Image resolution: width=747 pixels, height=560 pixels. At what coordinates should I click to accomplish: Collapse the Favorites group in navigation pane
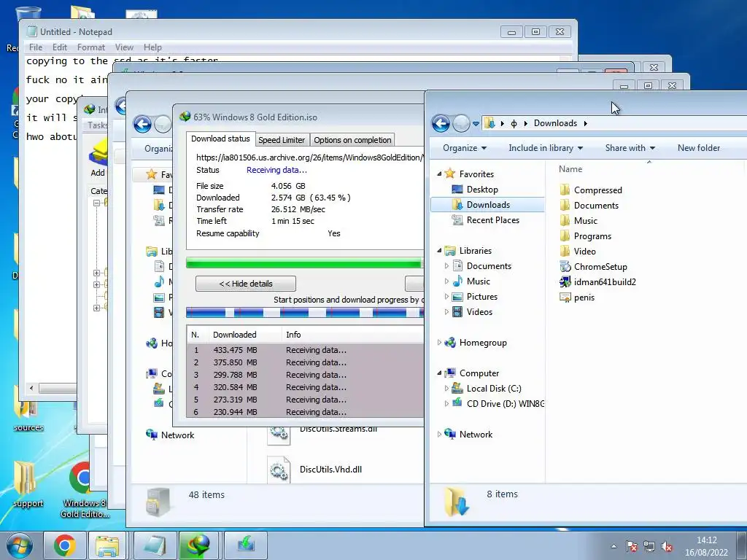[439, 174]
